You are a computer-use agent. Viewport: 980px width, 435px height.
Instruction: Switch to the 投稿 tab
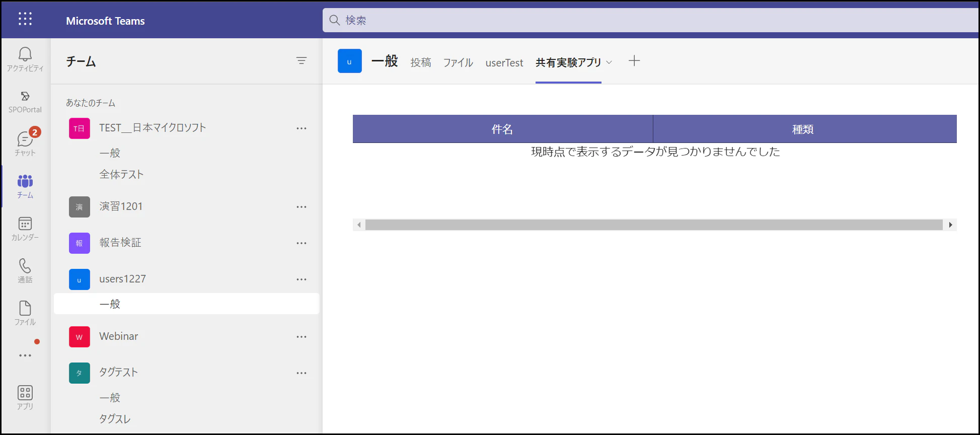[x=421, y=62]
